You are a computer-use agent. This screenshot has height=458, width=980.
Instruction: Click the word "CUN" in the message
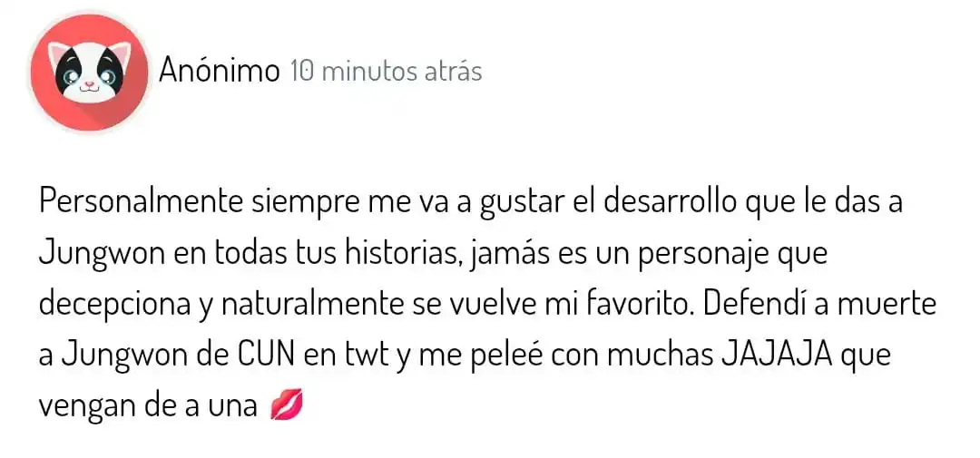pyautogui.click(x=268, y=356)
